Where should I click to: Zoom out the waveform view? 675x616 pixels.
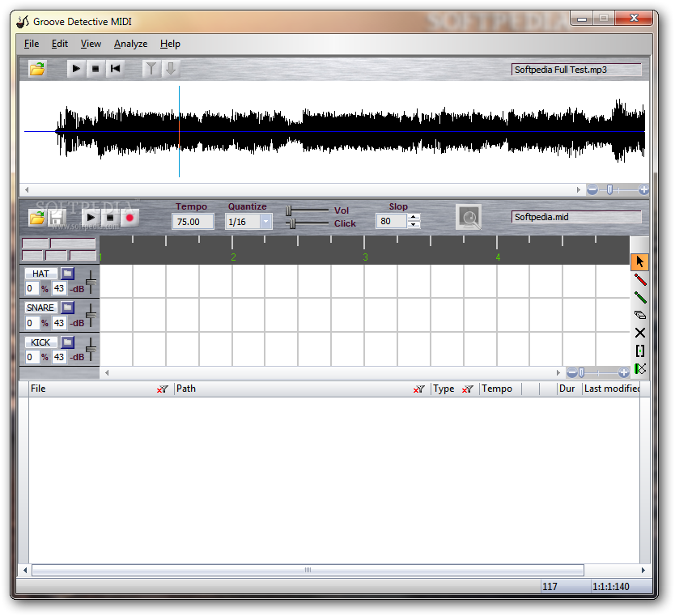592,189
